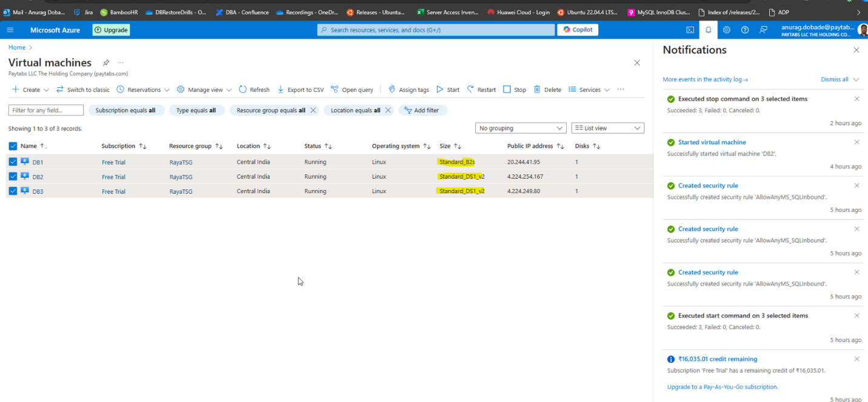This screenshot has height=402, width=868.
Task: Open the ADP bookmark
Action: pos(780,12)
